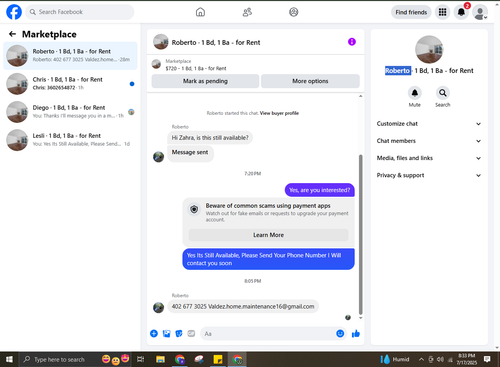Image resolution: width=500 pixels, height=367 pixels.
Task: Open the Groups icon in top navigation
Action: 293,12
